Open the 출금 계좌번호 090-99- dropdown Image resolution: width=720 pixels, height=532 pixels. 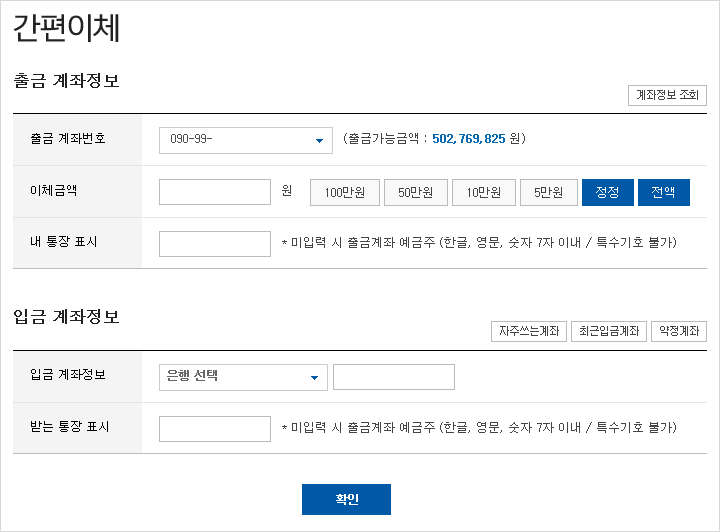pos(246,140)
